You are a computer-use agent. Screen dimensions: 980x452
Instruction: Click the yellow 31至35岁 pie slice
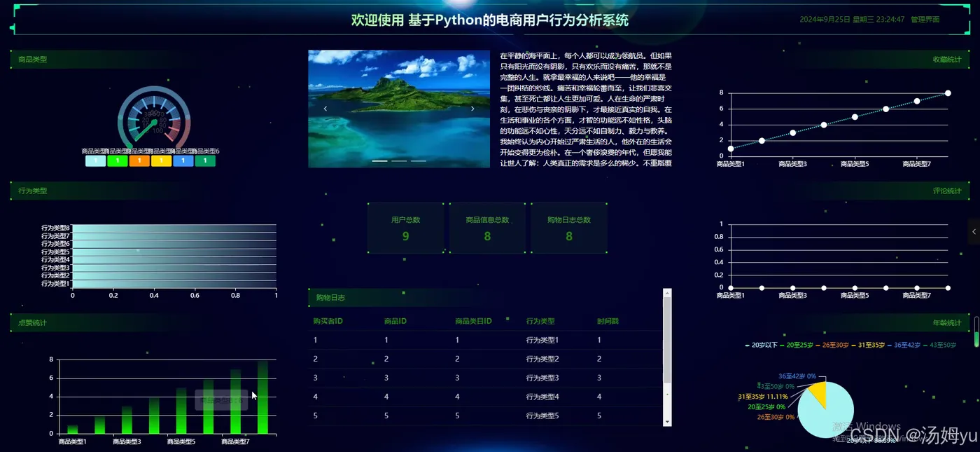(x=819, y=395)
